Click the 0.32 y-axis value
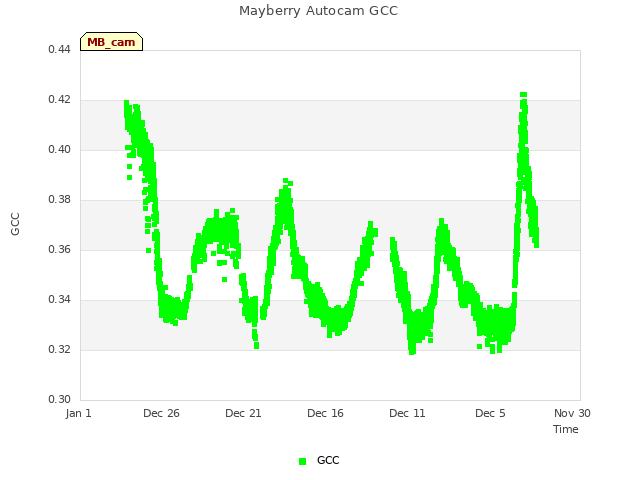This screenshot has width=640, height=480. pyautogui.click(x=60, y=349)
